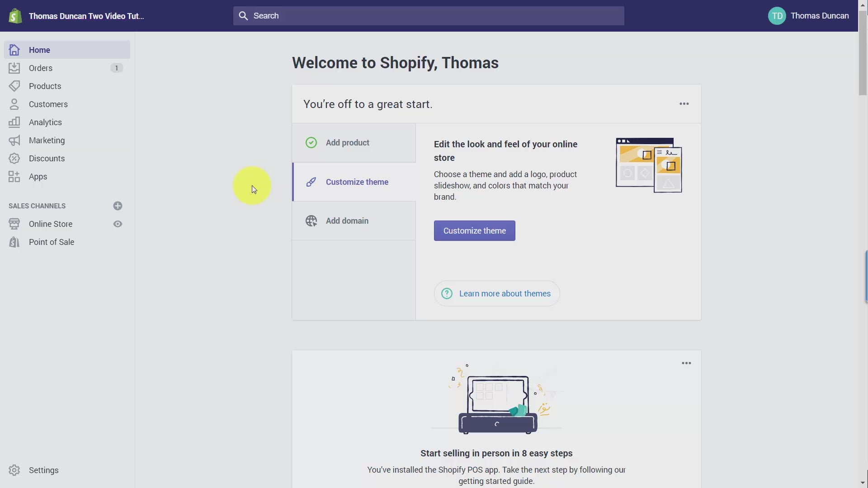Click the question mark help icon
The image size is (868, 488).
[447, 294]
